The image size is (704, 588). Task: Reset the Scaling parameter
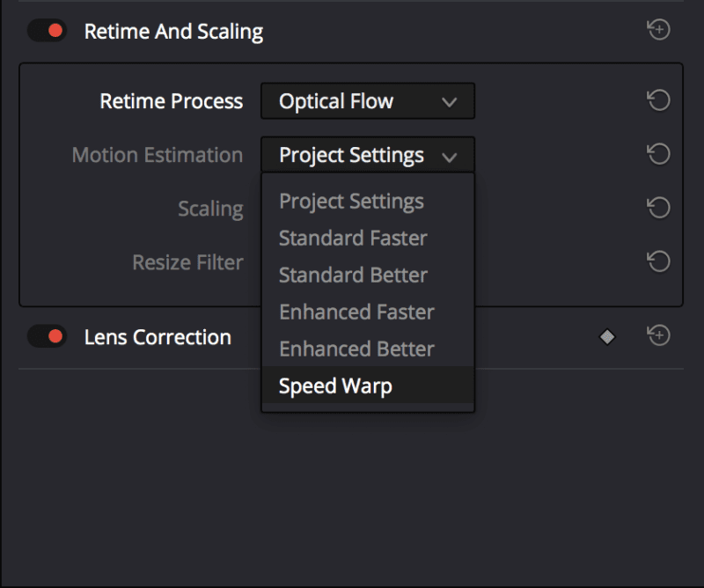[x=658, y=209]
